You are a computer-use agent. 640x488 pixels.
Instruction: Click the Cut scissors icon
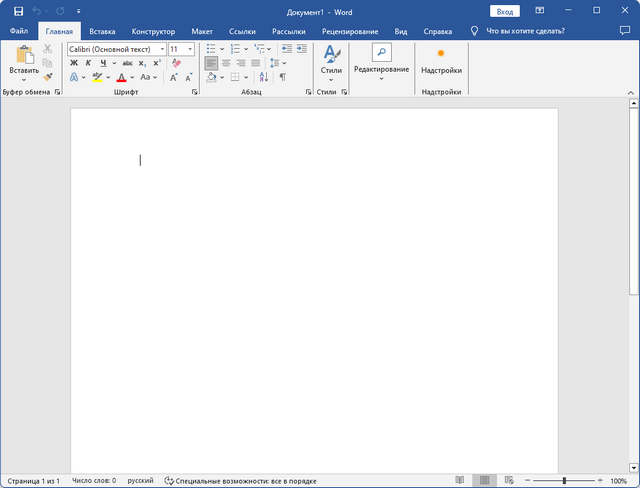(47, 49)
